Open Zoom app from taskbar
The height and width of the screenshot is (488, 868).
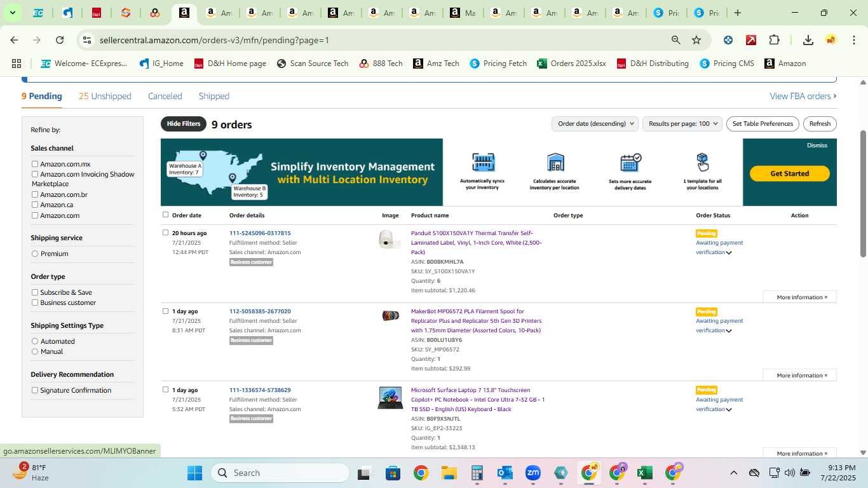click(x=533, y=473)
